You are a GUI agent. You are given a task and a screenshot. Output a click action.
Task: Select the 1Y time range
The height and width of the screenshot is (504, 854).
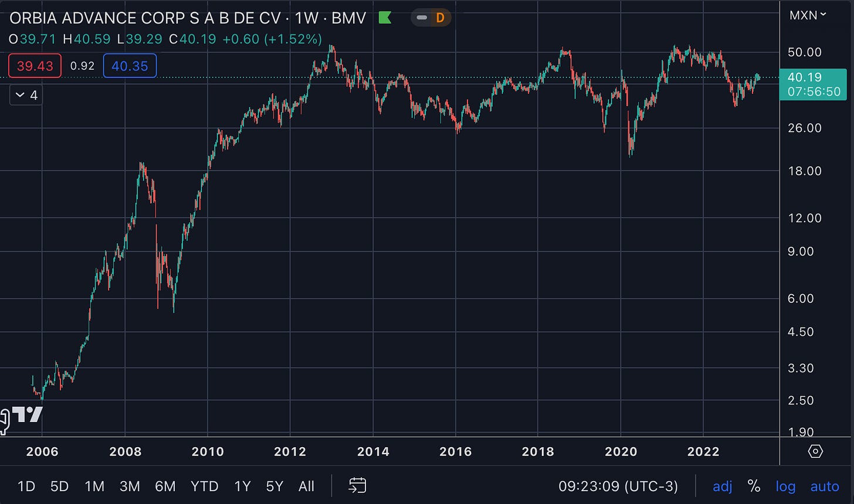point(242,486)
